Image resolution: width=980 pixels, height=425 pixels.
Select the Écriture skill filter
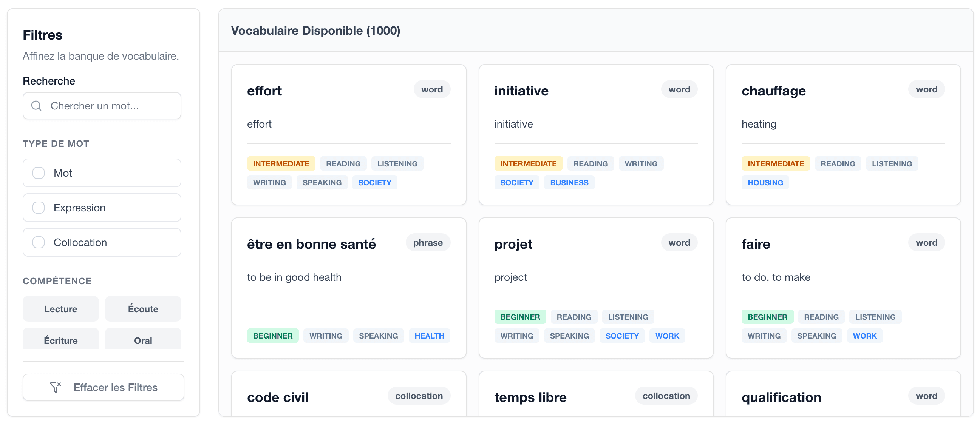pyautogui.click(x=61, y=339)
